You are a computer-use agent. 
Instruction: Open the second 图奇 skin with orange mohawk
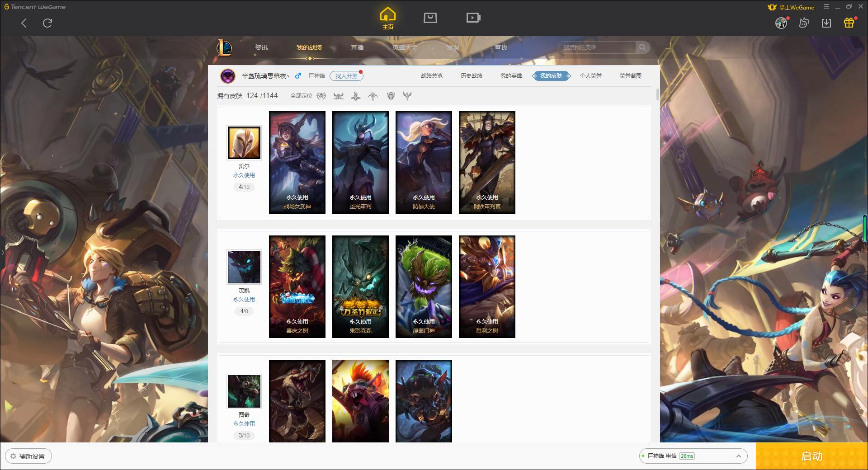pyautogui.click(x=360, y=401)
